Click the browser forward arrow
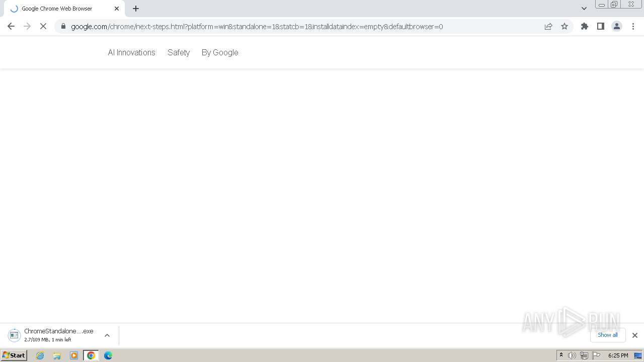Screen dimensions: 644x362 pos(27,26)
